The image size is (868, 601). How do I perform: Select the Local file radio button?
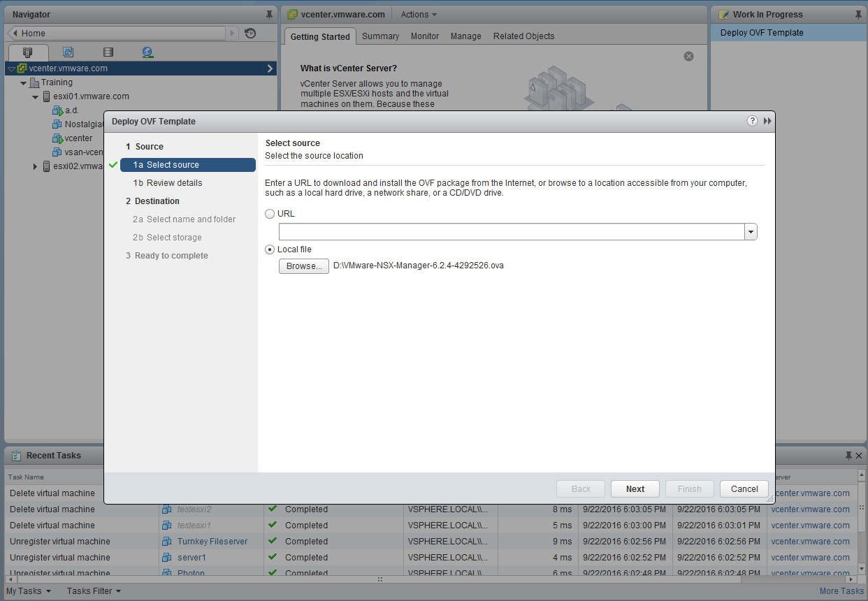point(270,249)
